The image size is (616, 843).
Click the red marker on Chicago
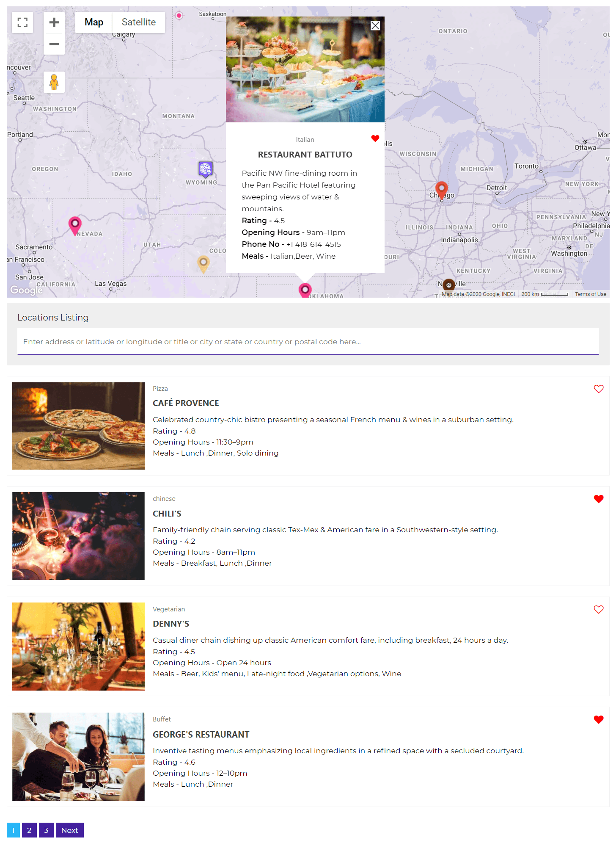pyautogui.click(x=442, y=190)
